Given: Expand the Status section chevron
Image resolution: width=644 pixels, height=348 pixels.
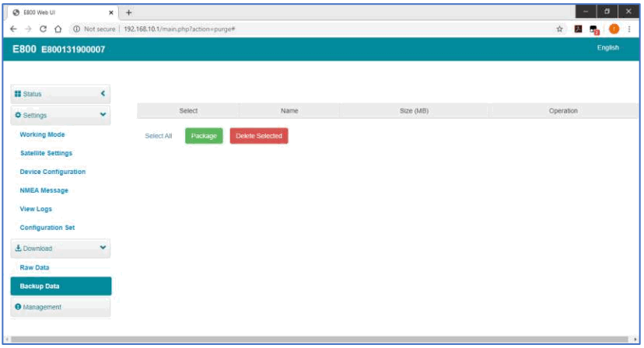Looking at the screenshot, I should click(103, 93).
